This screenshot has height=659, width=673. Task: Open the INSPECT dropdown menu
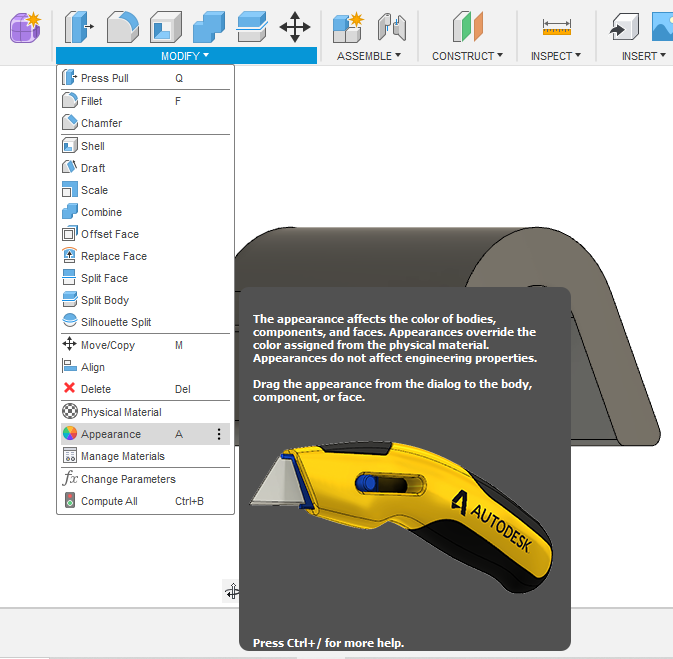(x=556, y=56)
